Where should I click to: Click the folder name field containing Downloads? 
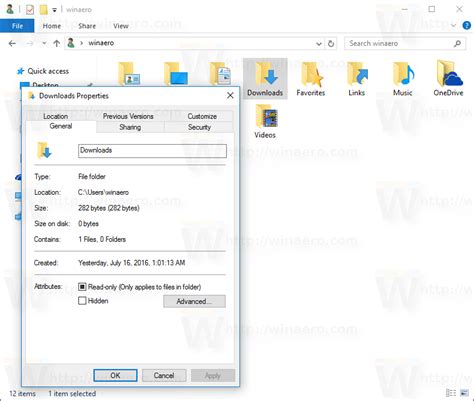point(152,151)
